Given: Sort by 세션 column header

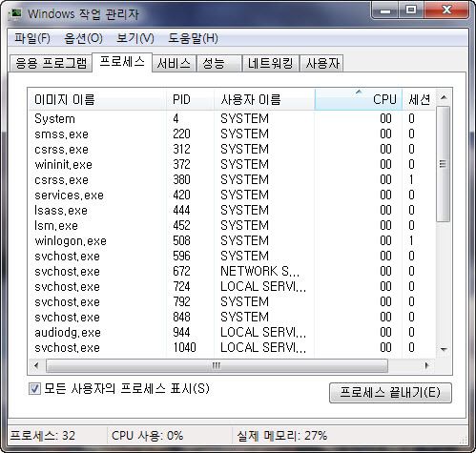Looking at the screenshot, I should pyautogui.click(x=419, y=99).
